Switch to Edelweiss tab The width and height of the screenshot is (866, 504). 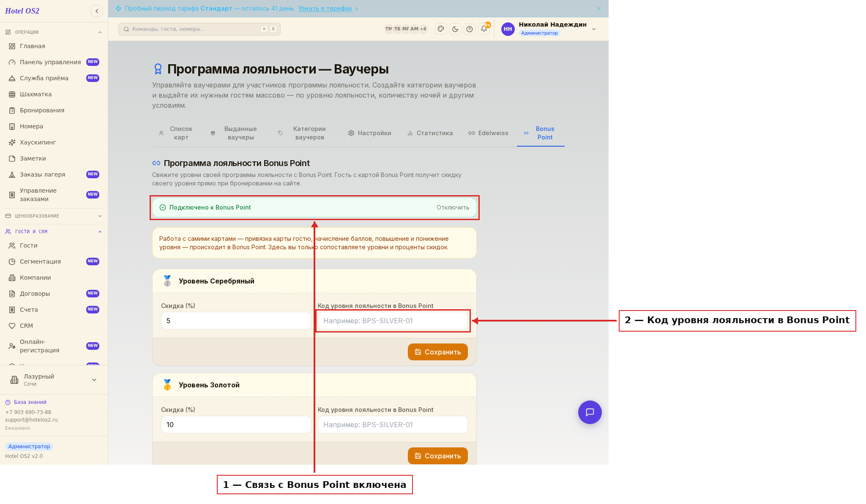pyautogui.click(x=488, y=133)
